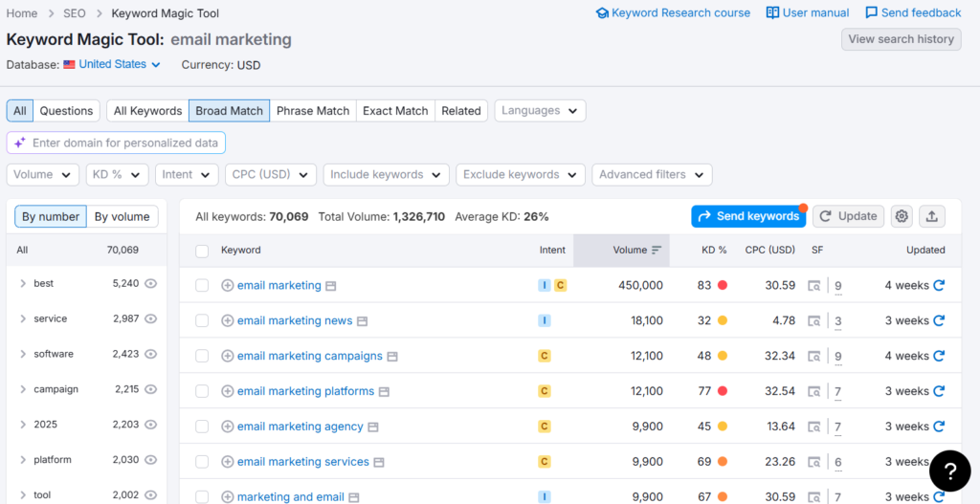This screenshot has height=504, width=980.
Task: Add 'email marketing services' with plus icon
Action: click(228, 462)
